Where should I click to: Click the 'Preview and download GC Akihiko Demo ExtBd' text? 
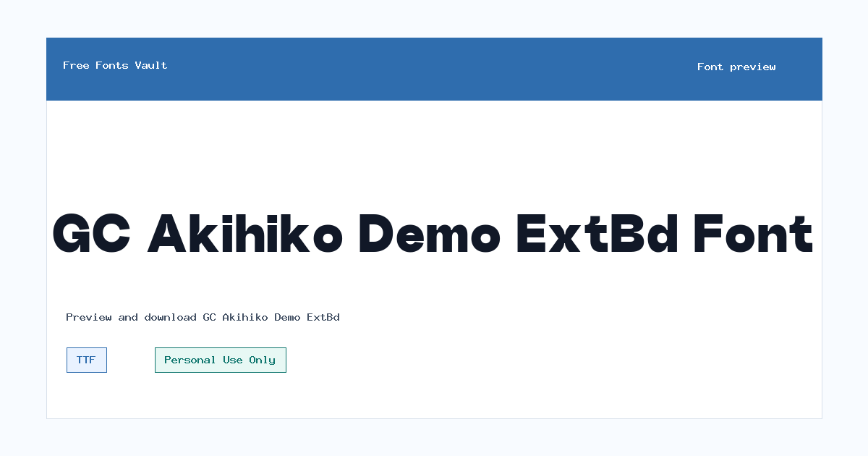203,317
